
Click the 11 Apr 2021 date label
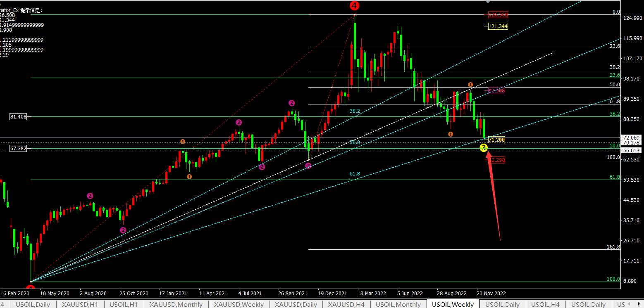tap(213, 294)
